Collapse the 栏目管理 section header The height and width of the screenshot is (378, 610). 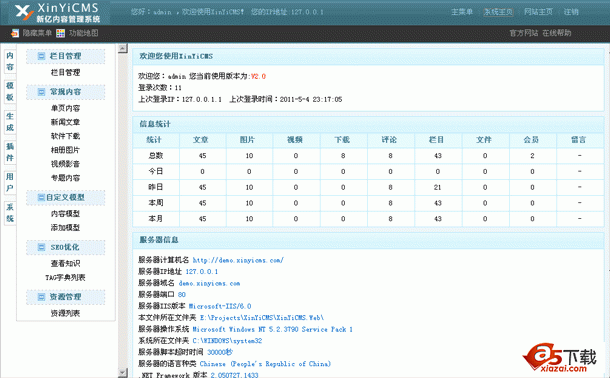point(65,56)
